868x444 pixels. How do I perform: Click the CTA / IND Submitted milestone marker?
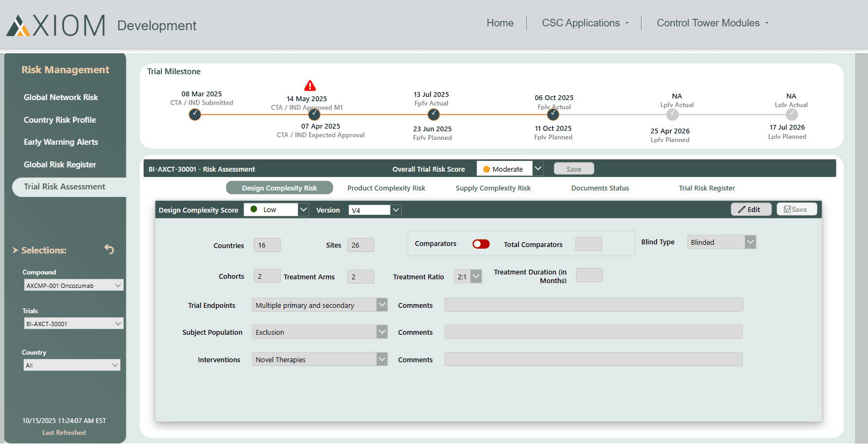click(x=195, y=114)
